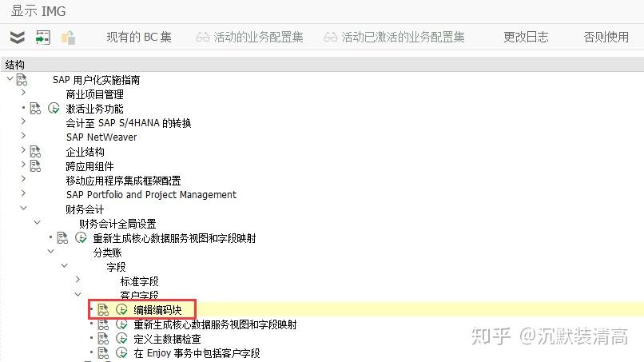Expand the 企业结构 node

pyautogui.click(x=23, y=150)
